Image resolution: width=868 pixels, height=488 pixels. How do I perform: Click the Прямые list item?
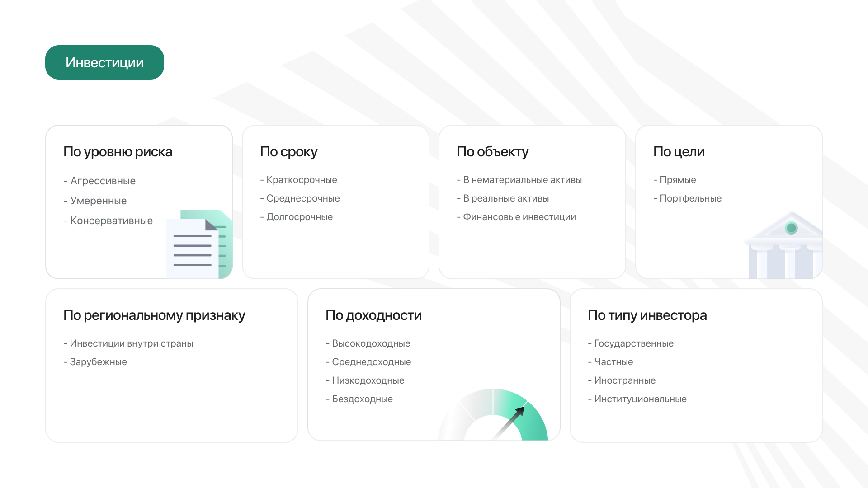[x=675, y=180]
